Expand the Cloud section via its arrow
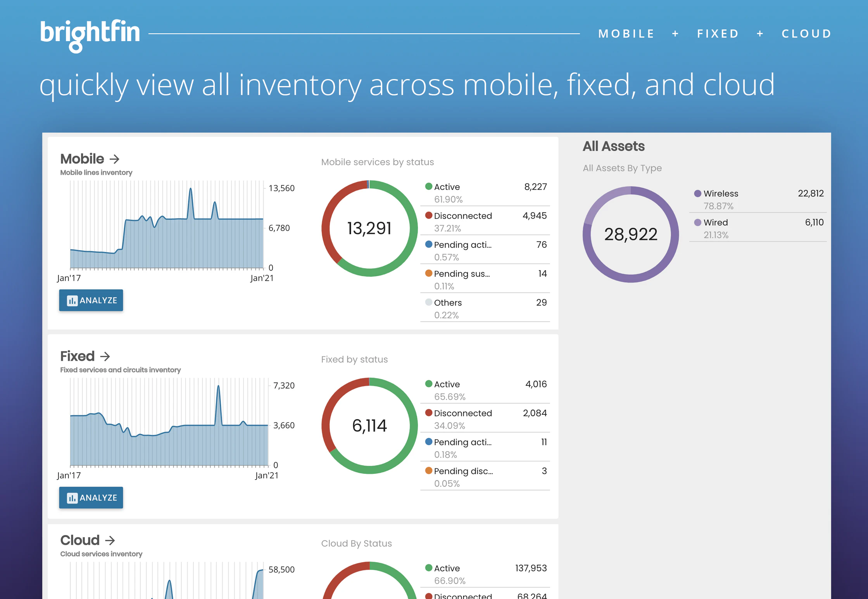The width and height of the screenshot is (868, 599). coord(110,540)
